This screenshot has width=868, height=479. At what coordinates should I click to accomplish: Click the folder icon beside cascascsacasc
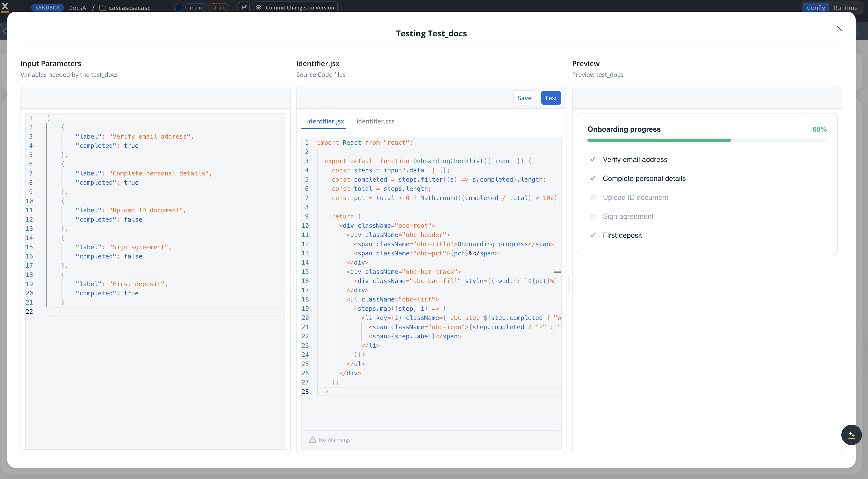(x=103, y=8)
